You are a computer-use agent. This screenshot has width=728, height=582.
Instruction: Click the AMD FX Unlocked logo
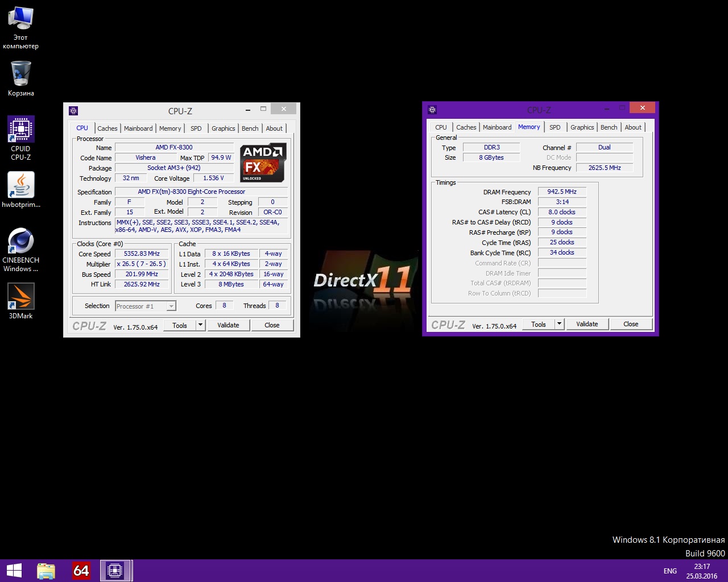click(x=263, y=163)
